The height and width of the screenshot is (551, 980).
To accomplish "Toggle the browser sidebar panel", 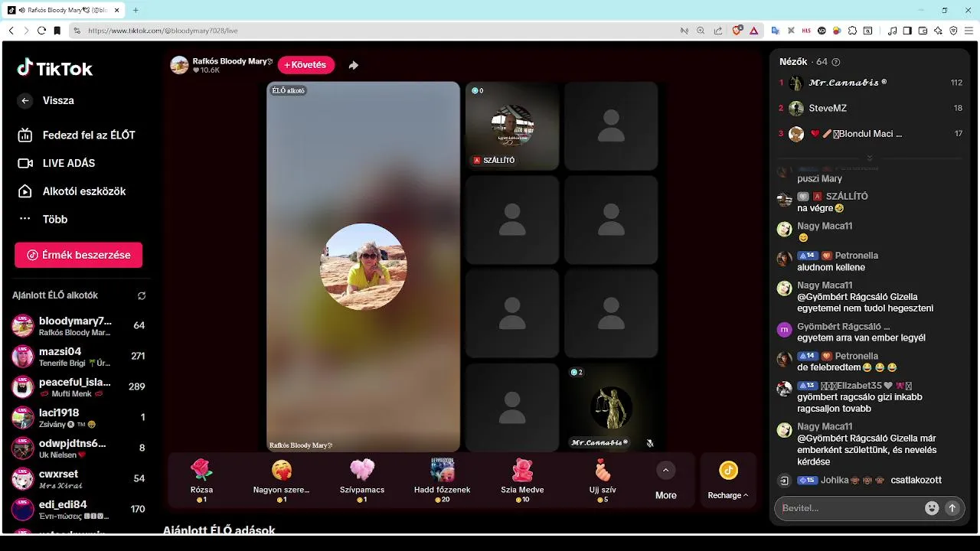I will (x=907, y=31).
